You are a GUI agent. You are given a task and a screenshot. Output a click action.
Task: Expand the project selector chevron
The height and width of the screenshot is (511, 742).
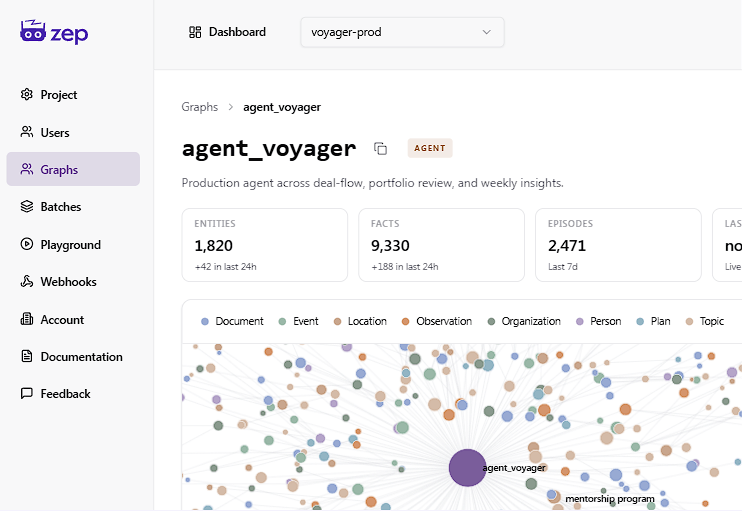click(486, 32)
